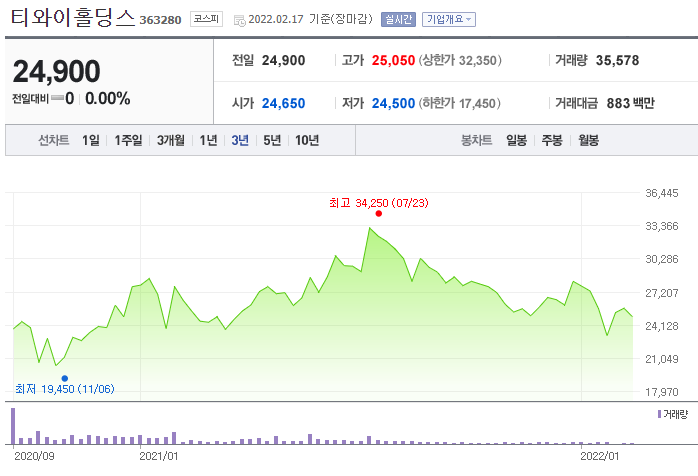Click the 2021/01 axis date label

[x=158, y=456]
